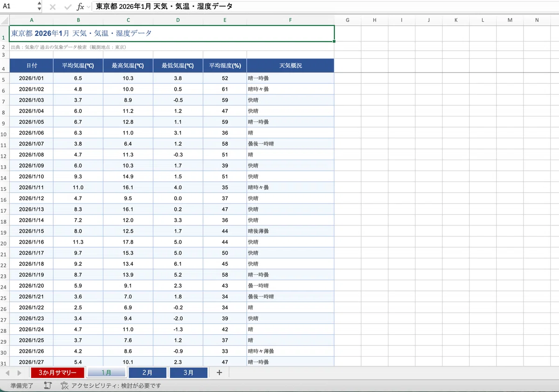
Task: Select the date cell 2026/1/01
Action: pyautogui.click(x=32, y=78)
